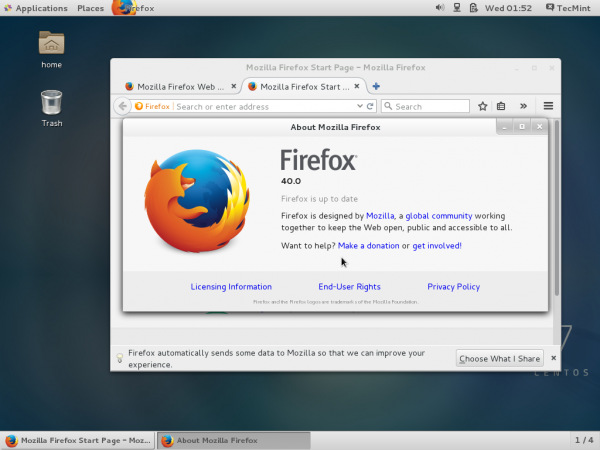Screen dimensions: 600x450
Task: Click the reload page icon
Action: [370, 106]
